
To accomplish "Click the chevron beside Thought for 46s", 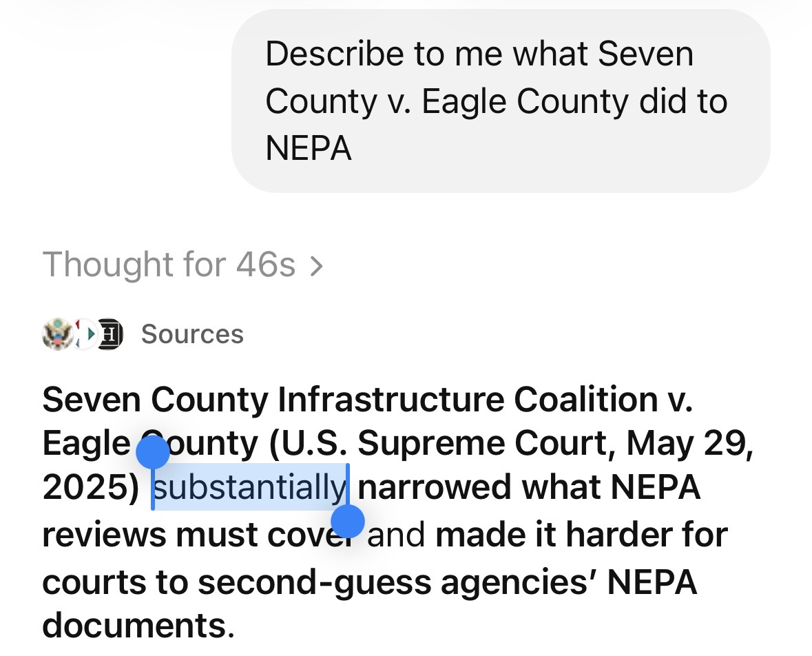I will tap(316, 265).
